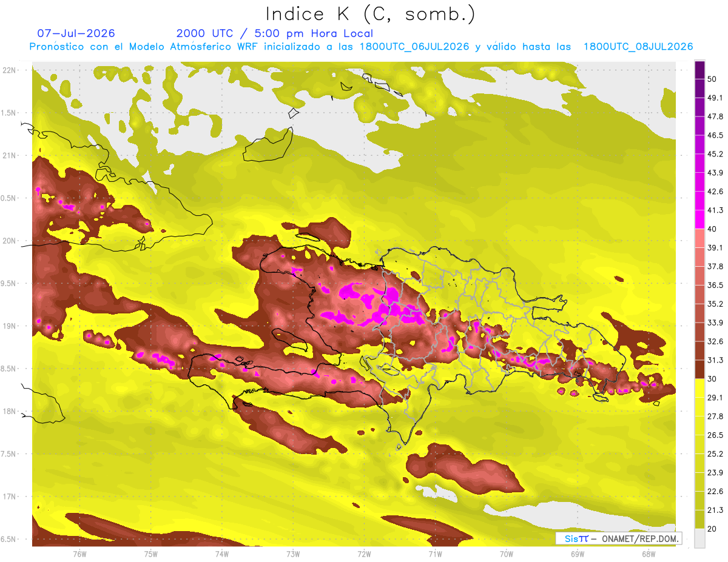Select the longitude label "69W"
Screen dimensions: 728x562
(x=577, y=554)
